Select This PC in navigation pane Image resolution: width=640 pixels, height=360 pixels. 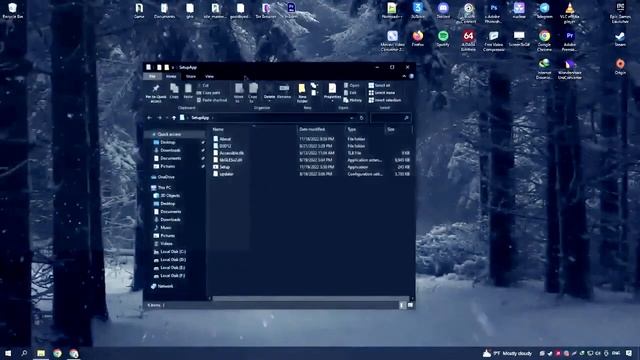pyautogui.click(x=161, y=188)
